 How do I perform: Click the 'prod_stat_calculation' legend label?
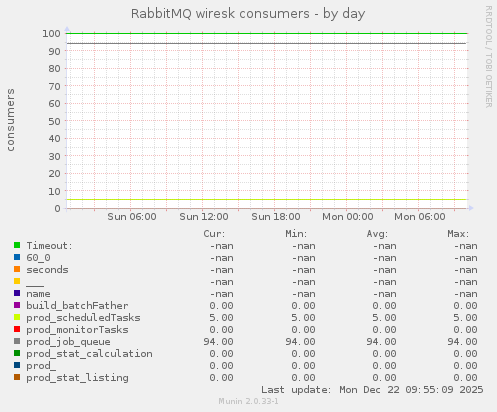point(89,354)
